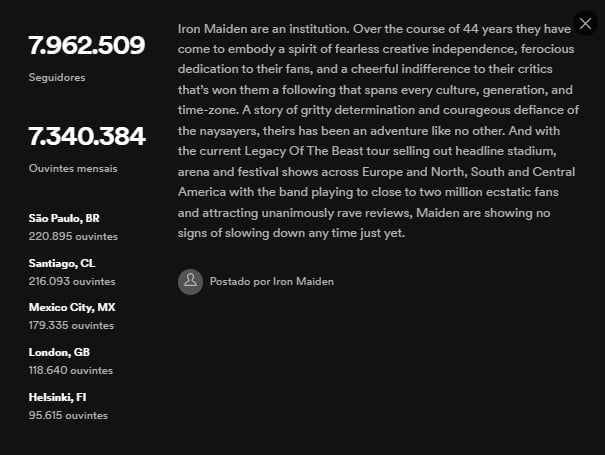Click the 95.615 ouvintes count

[70, 415]
